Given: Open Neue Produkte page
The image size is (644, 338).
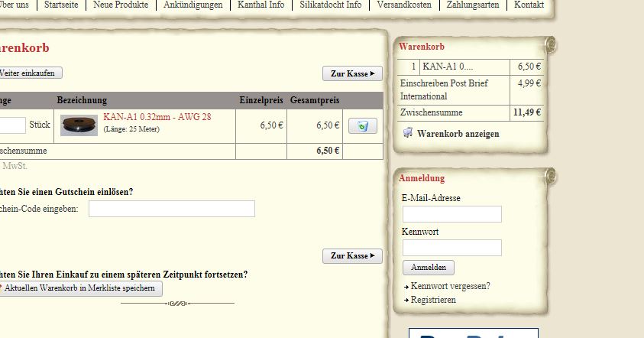Looking at the screenshot, I should tap(121, 5).
